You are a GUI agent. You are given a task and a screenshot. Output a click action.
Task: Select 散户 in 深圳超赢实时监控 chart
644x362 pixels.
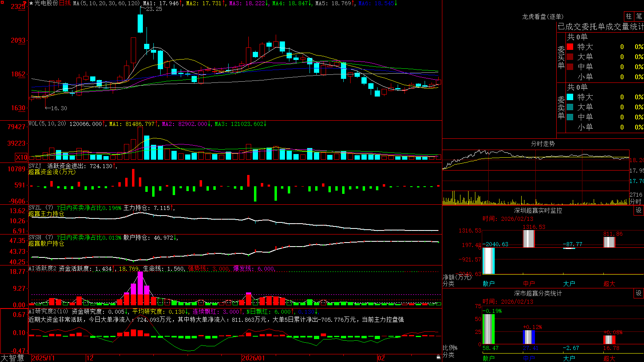point(489,284)
